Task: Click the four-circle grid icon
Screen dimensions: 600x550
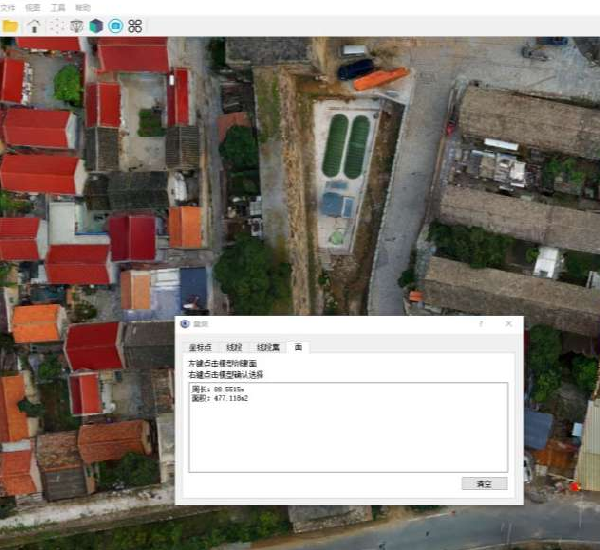Action: 136,26
